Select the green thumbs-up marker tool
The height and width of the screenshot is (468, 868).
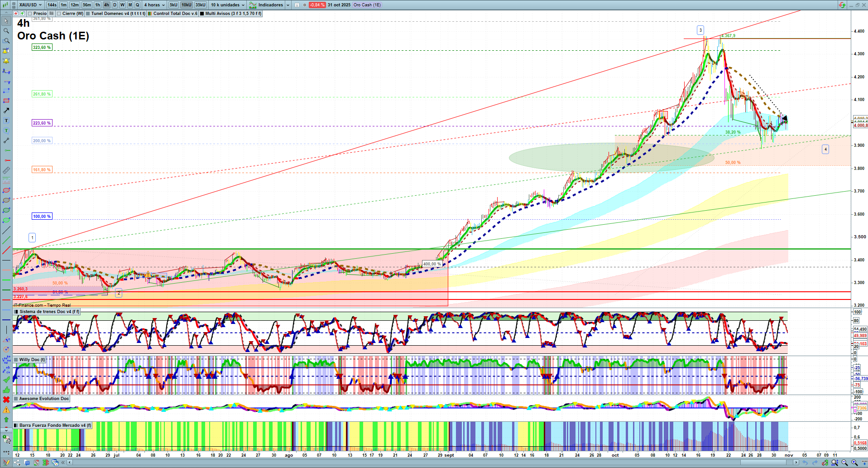pyautogui.click(x=6, y=390)
